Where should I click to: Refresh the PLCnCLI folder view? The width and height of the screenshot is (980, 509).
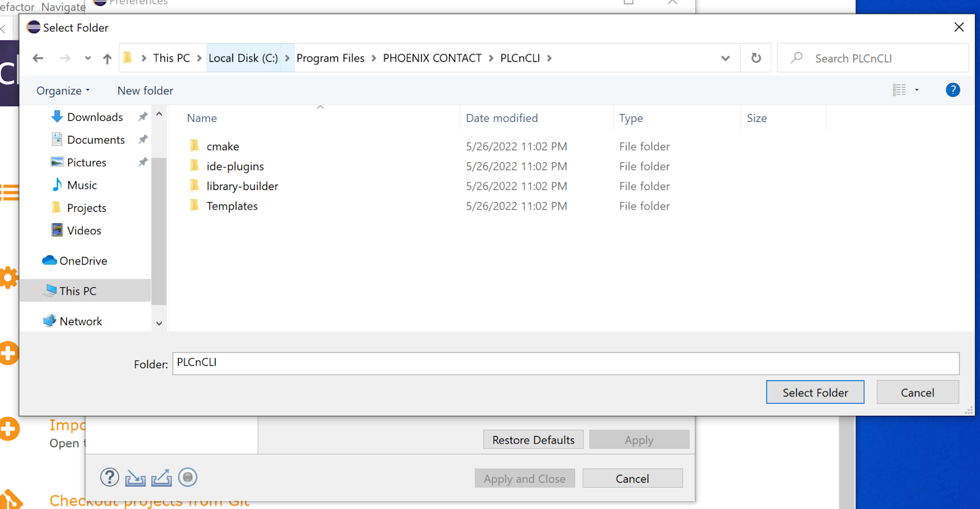coord(756,58)
